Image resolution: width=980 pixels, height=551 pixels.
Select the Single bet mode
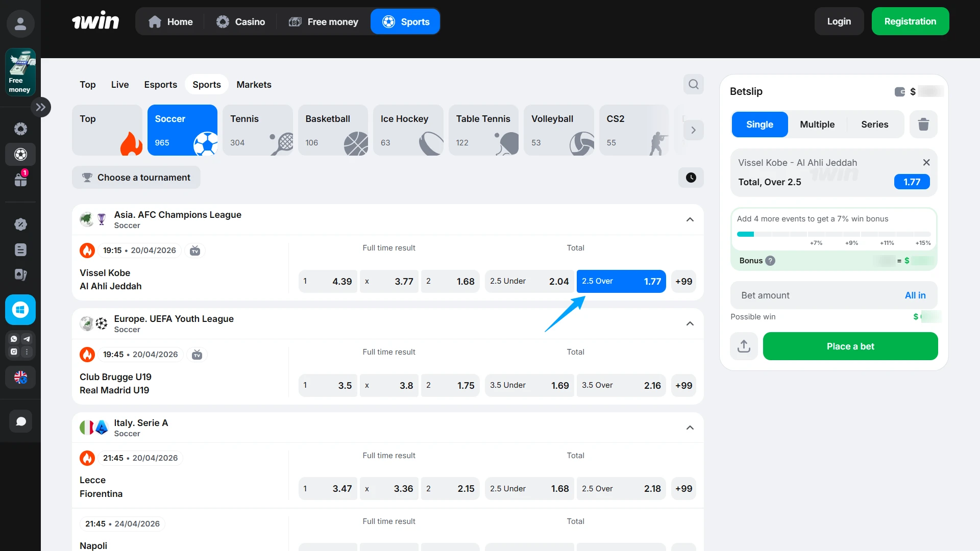pos(759,124)
